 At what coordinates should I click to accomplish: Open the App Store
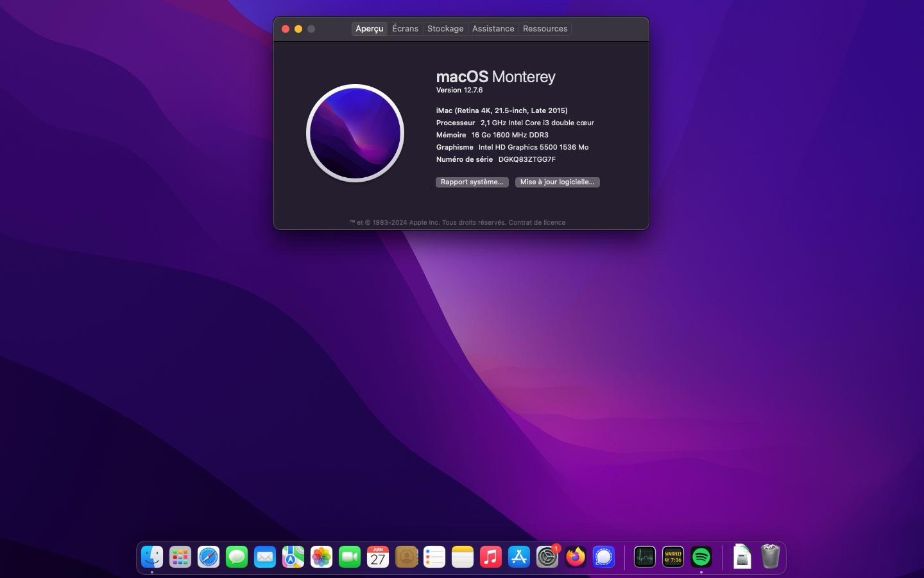(519, 557)
